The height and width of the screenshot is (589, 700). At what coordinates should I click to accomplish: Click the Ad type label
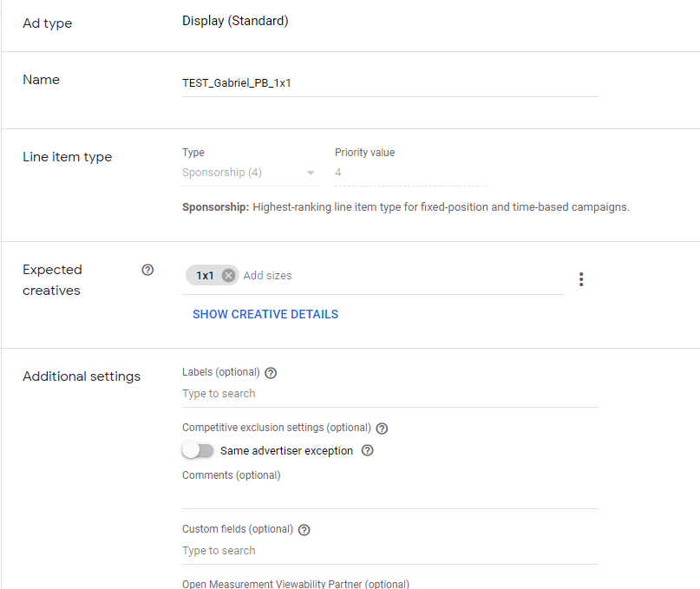point(48,23)
